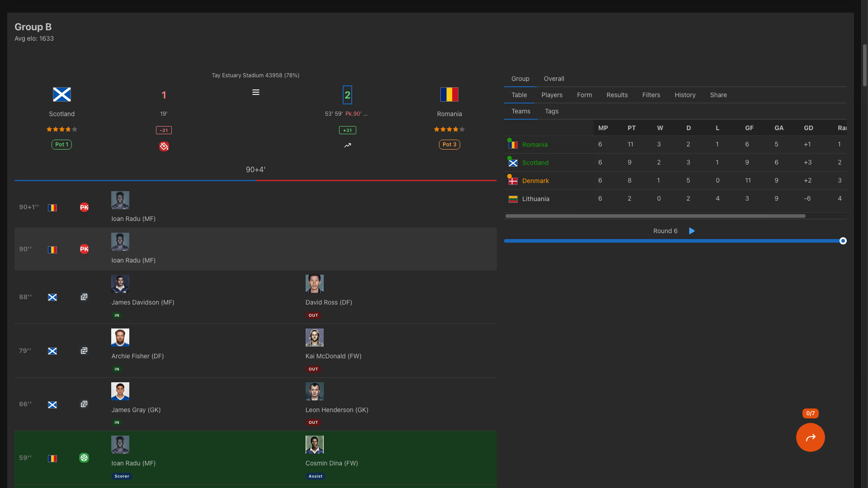Click the green goal ball icon at 59''
This screenshot has width=868, height=488.
(84, 458)
